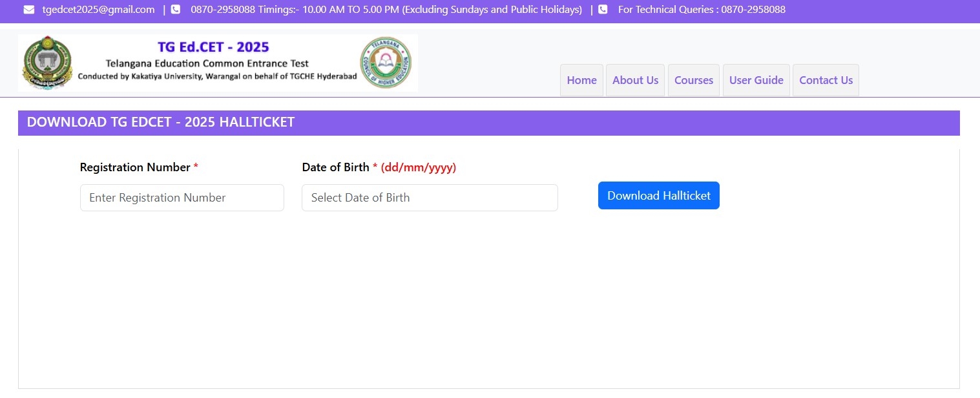The width and height of the screenshot is (980, 398).
Task: Open the About Us menu item
Action: (635, 80)
